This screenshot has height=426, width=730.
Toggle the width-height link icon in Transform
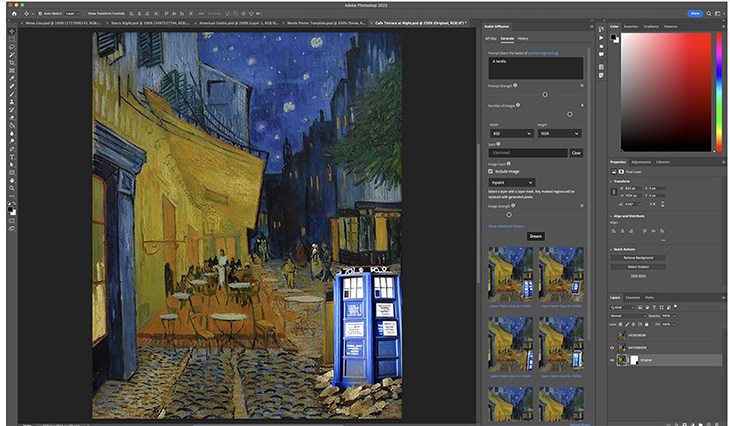pyautogui.click(x=614, y=192)
